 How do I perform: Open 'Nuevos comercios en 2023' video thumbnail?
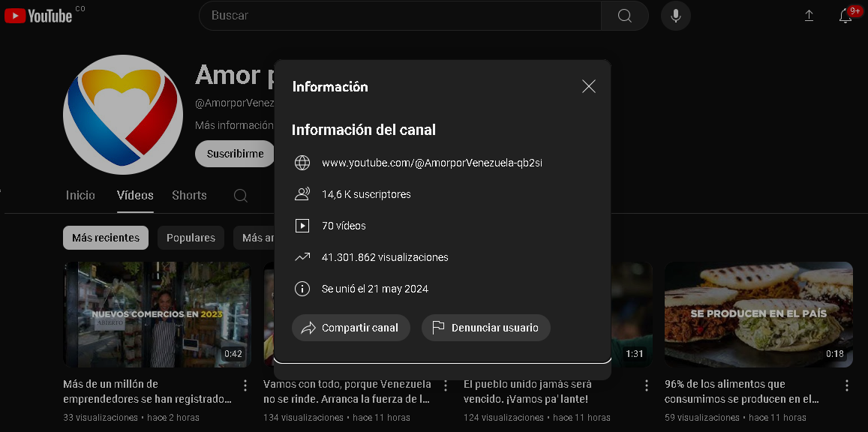[158, 314]
